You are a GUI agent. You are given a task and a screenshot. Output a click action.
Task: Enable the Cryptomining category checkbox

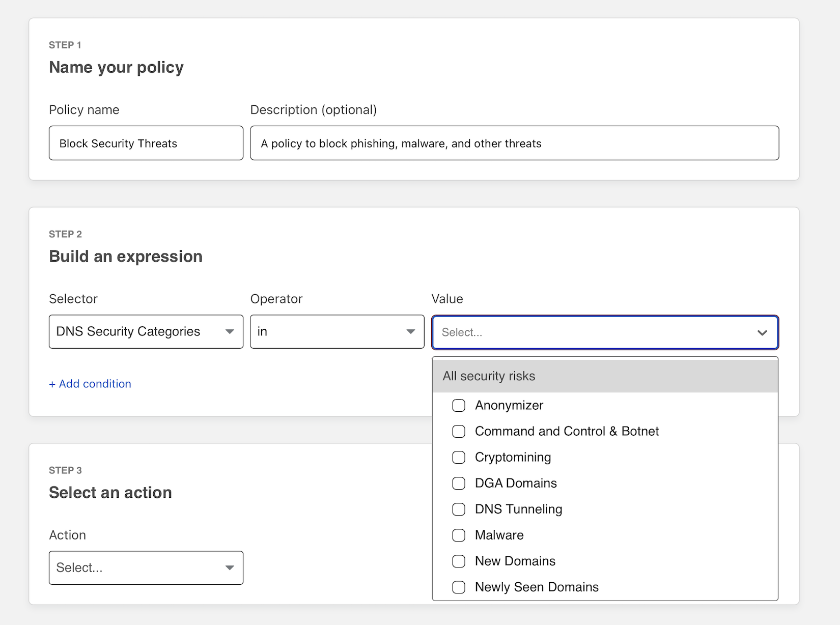(x=459, y=457)
